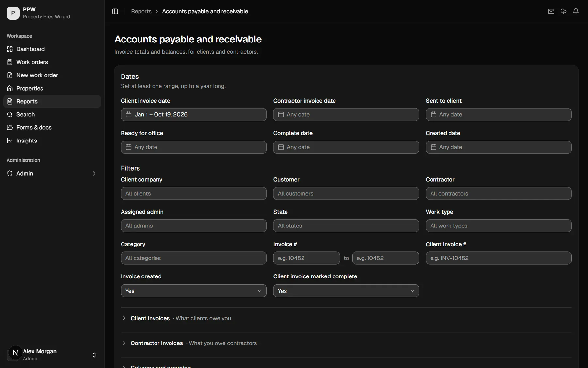Click the Insights chart icon
The image size is (588, 368).
point(10,141)
